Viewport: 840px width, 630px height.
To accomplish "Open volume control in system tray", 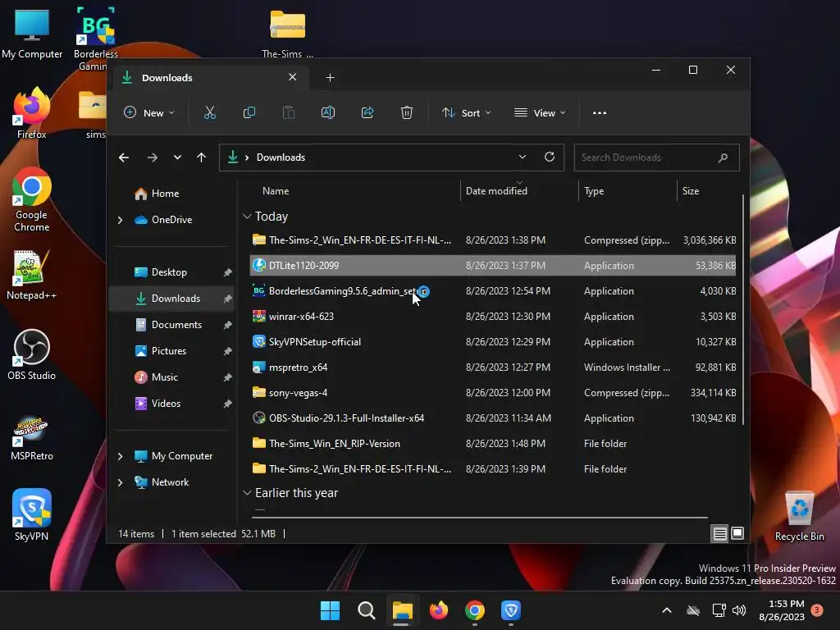I will click(739, 610).
